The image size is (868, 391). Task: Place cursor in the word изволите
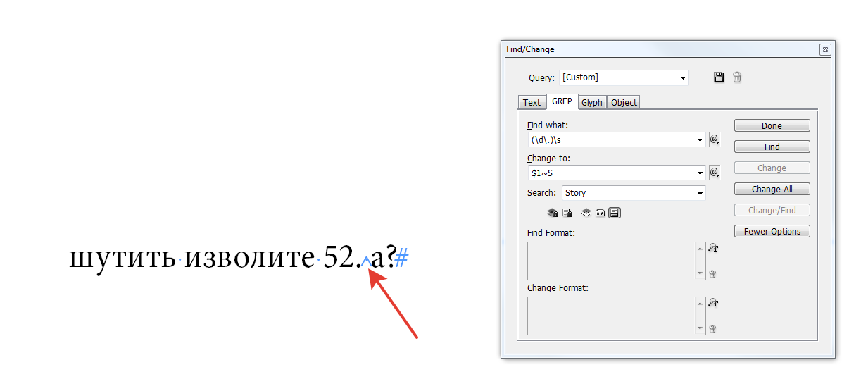[249, 259]
